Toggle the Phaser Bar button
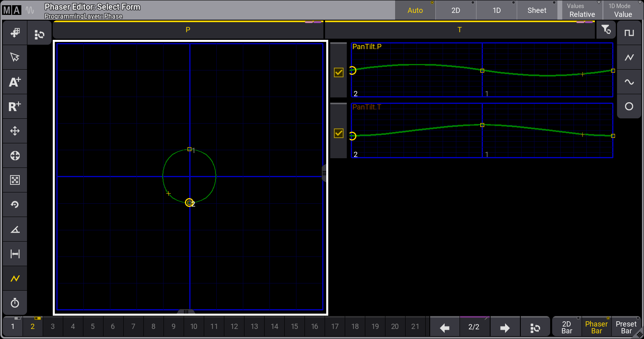The width and height of the screenshot is (644, 339). (596, 327)
